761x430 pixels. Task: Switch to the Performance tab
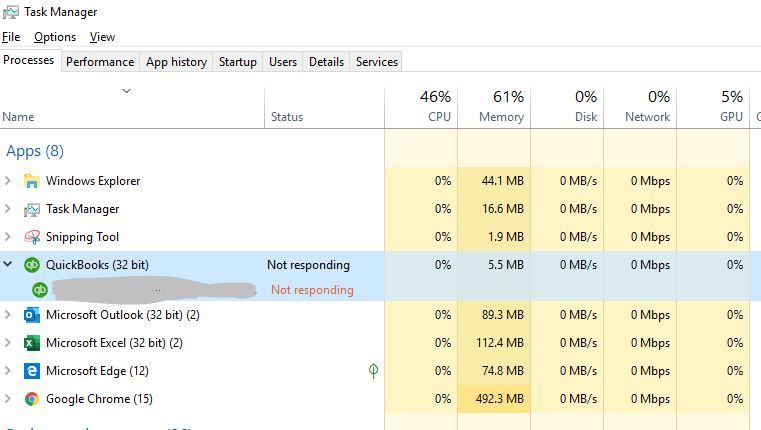pyautogui.click(x=100, y=62)
